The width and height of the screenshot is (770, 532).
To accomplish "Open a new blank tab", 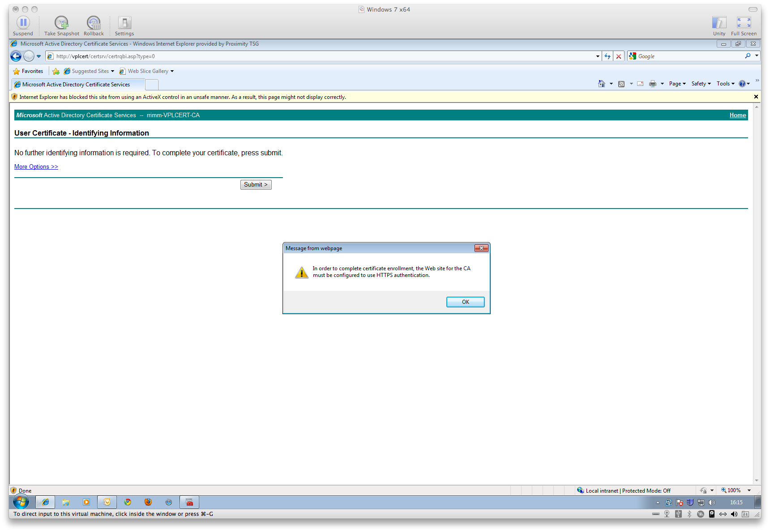I will coord(152,85).
